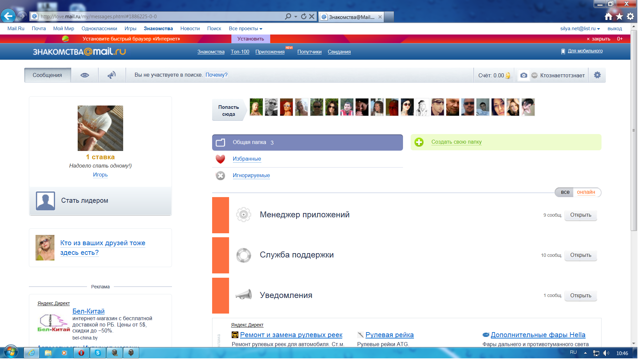This screenshot has width=644, height=362.
Task: Click the Почему? link
Action: coord(216,75)
